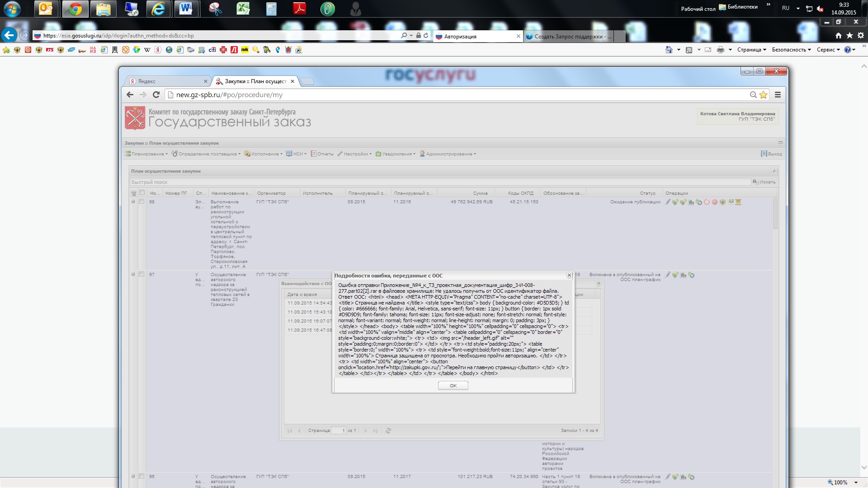
Task: Click page number field in pager
Action: pos(339,431)
